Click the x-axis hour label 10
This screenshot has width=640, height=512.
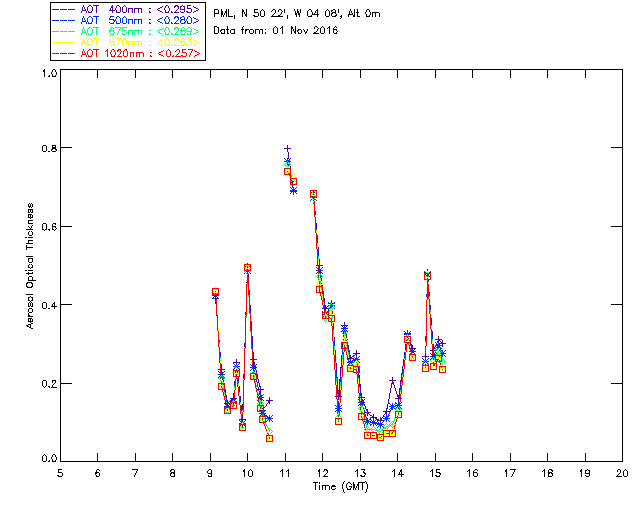pos(247,473)
